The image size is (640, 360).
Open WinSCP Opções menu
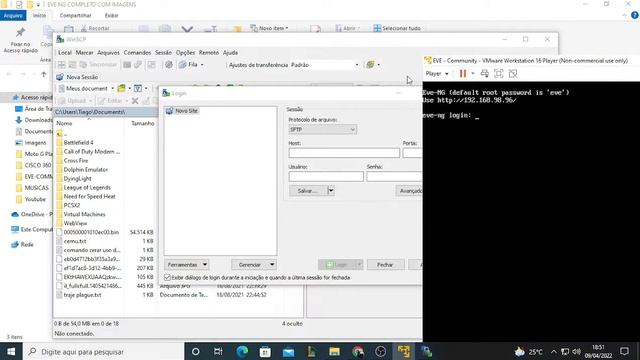185,52
